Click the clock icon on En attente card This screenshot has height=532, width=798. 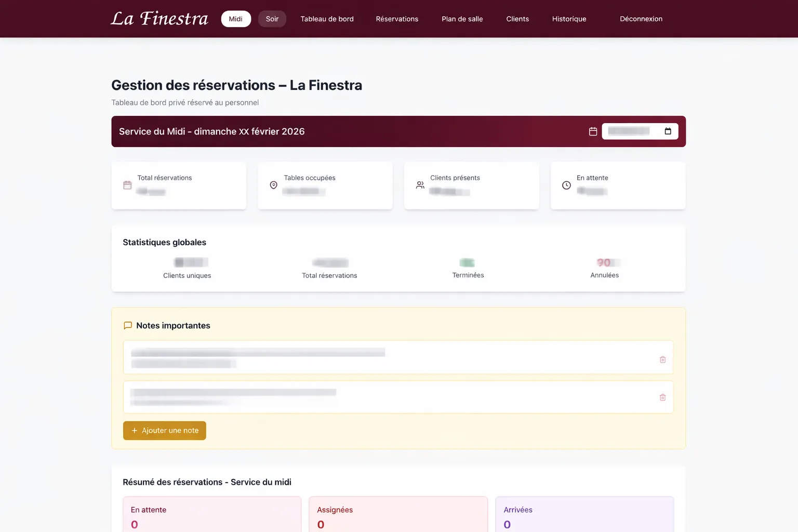point(566,185)
